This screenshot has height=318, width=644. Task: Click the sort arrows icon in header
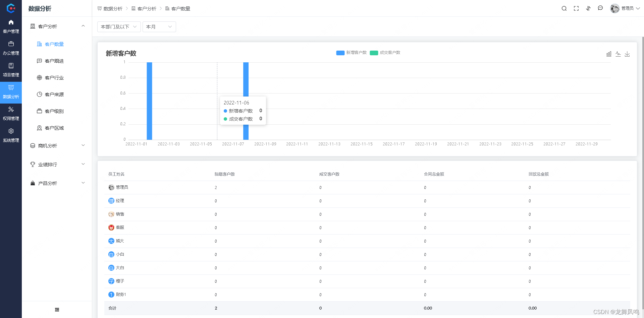point(588,8)
